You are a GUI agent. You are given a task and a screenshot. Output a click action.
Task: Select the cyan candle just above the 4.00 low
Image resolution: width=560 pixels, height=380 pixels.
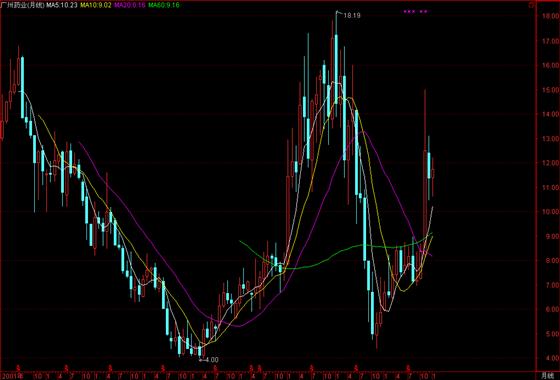click(200, 350)
